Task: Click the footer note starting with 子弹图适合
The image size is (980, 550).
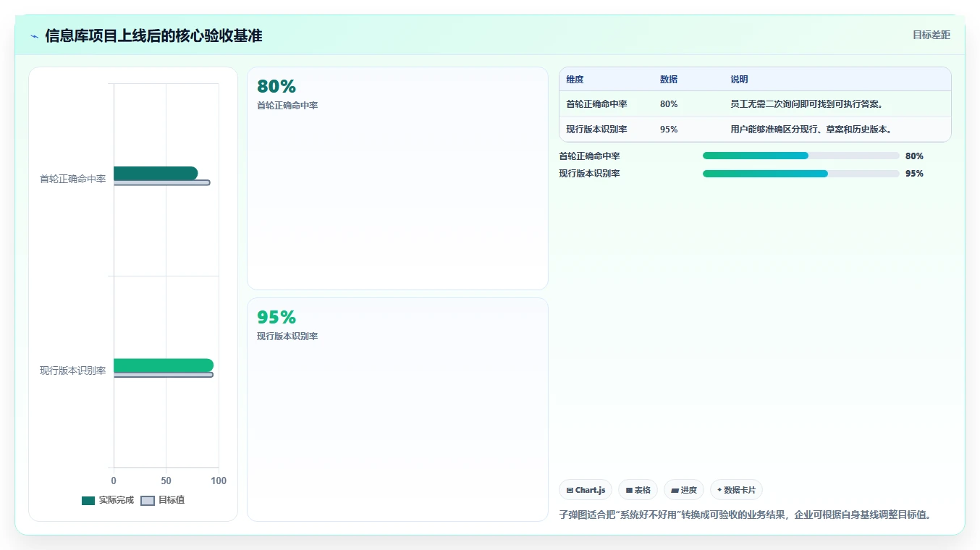Action: pyautogui.click(x=745, y=515)
